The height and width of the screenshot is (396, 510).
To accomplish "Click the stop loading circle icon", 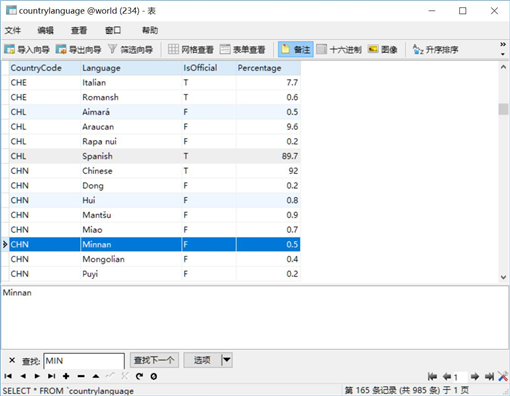I will tap(154, 376).
